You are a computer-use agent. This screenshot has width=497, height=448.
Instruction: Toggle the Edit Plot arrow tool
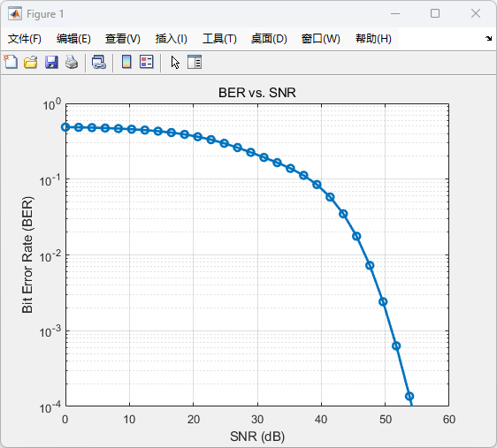pyautogui.click(x=175, y=63)
